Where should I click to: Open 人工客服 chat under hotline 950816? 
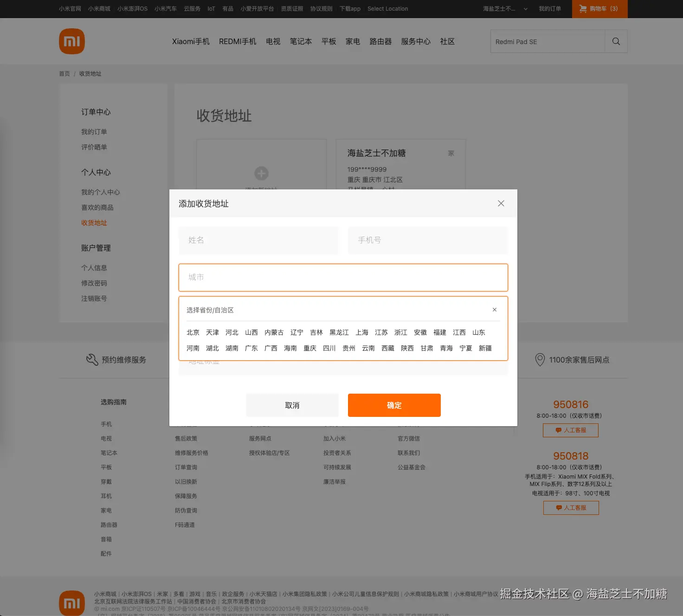[x=571, y=430]
